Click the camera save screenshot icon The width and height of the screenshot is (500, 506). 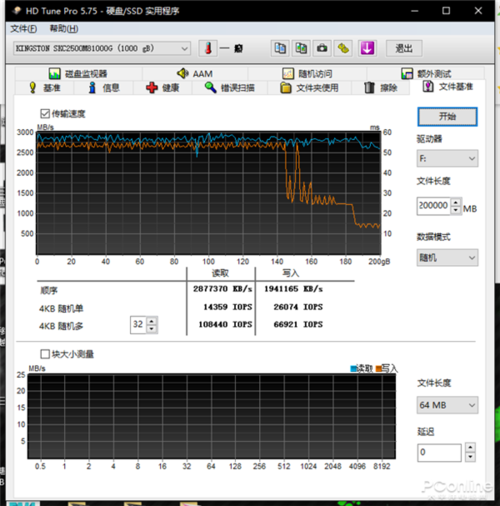pos(322,49)
